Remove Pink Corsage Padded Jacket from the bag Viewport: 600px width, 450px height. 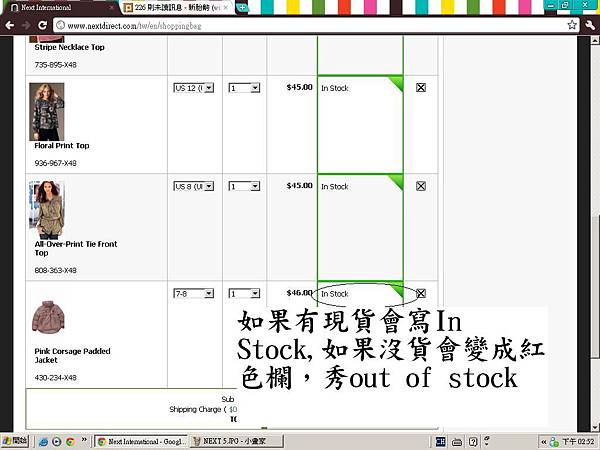[421, 293]
